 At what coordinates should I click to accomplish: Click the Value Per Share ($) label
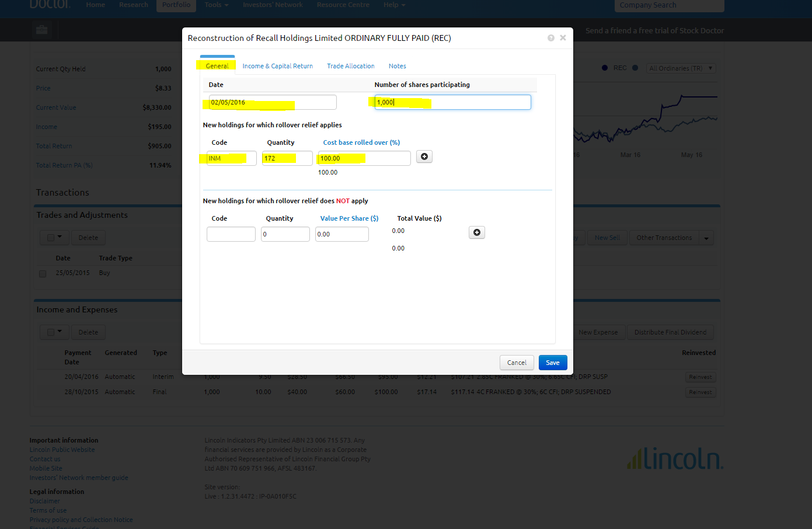(x=349, y=218)
